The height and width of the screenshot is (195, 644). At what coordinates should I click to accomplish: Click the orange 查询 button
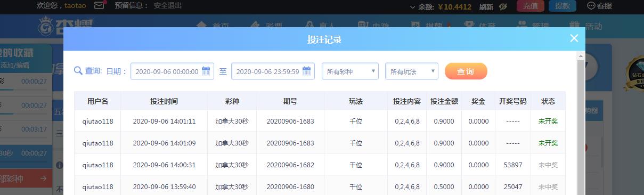click(x=466, y=71)
